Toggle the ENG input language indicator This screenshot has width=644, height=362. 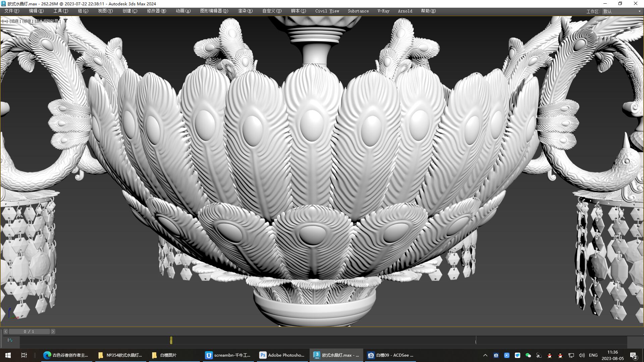coord(593,355)
